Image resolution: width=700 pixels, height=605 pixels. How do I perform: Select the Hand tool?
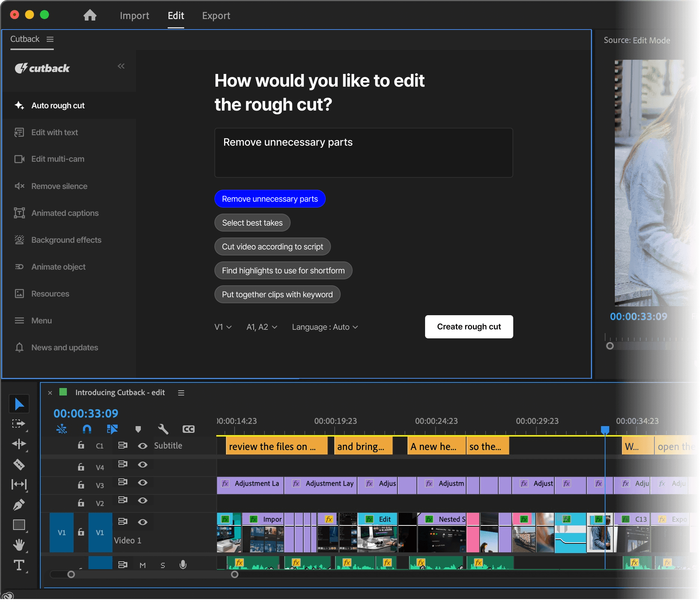click(19, 545)
